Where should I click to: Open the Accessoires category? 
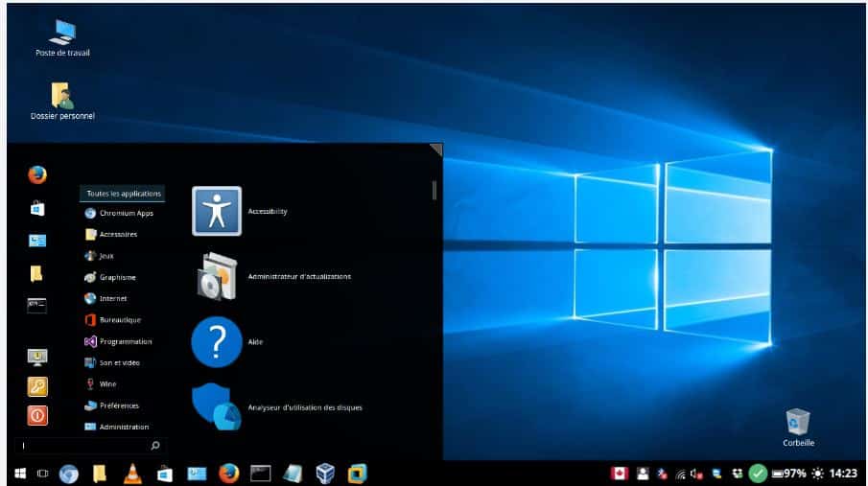point(111,234)
